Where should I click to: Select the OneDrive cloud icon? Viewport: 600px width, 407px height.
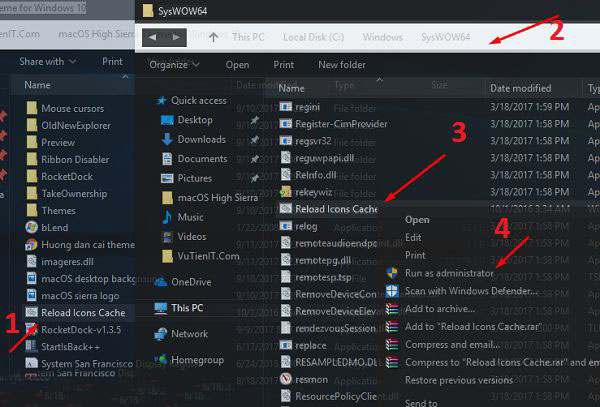coord(161,282)
